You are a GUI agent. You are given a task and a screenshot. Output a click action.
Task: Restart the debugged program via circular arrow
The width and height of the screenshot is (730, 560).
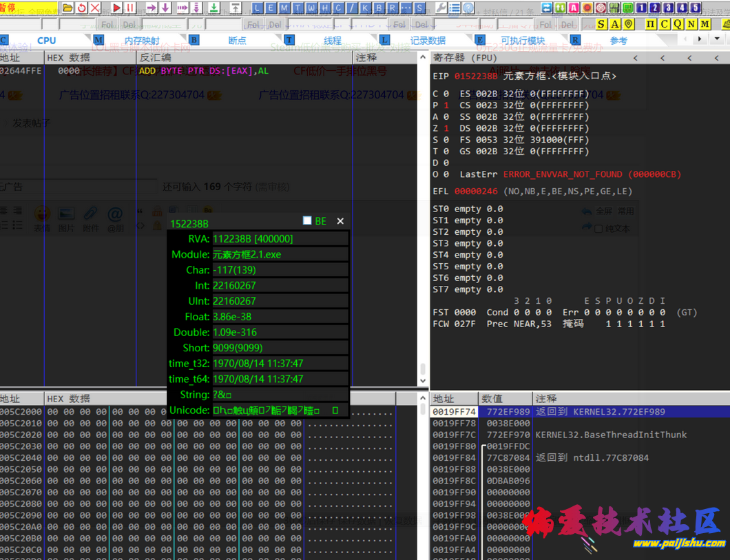click(x=82, y=8)
